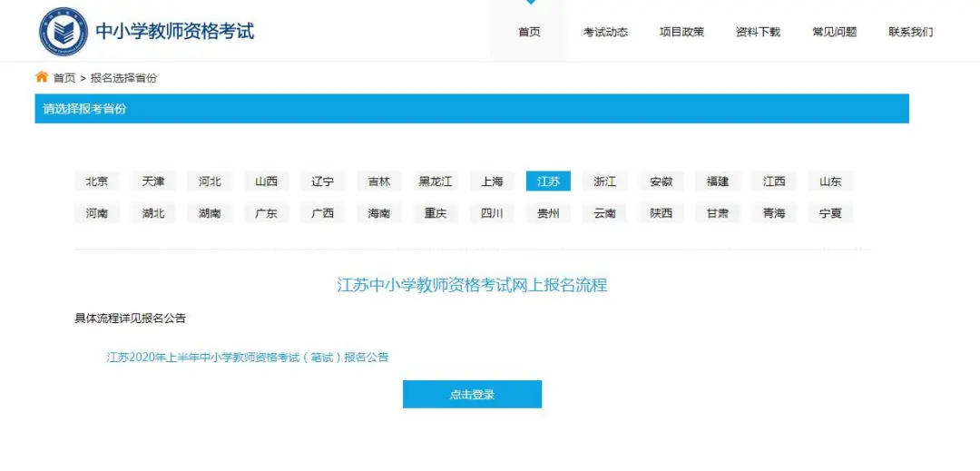980x471 pixels.
Task: Click the 首页 breadcrumb link
Action: pyautogui.click(x=64, y=78)
